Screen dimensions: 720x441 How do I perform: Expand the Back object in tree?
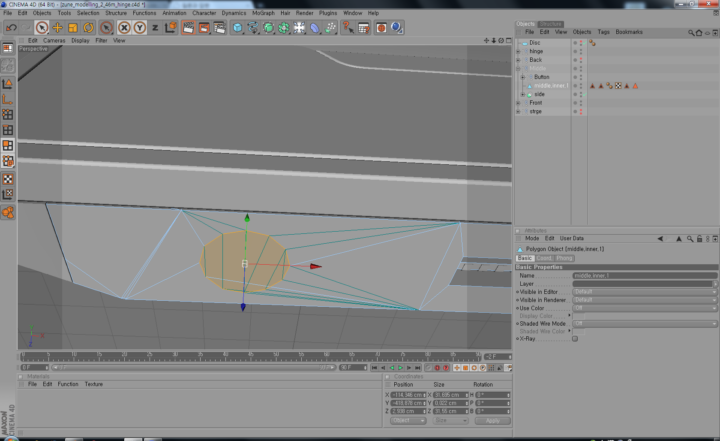518,60
